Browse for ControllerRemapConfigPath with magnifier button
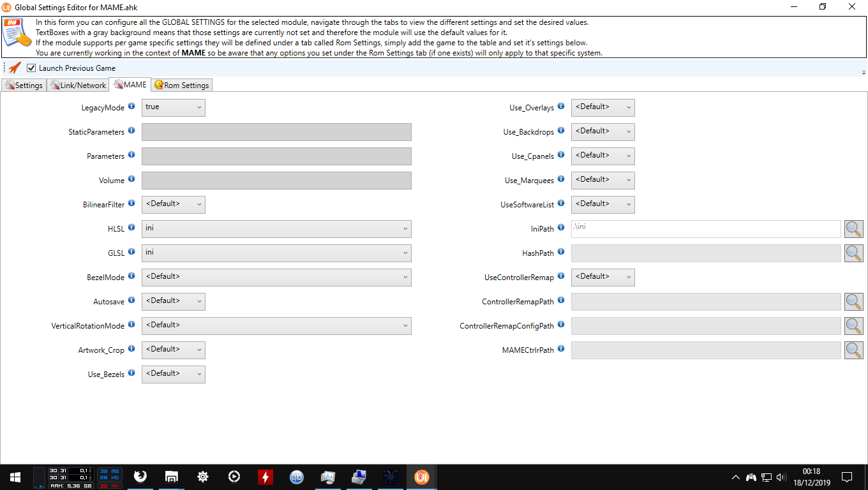The height and width of the screenshot is (490, 868). tap(854, 326)
